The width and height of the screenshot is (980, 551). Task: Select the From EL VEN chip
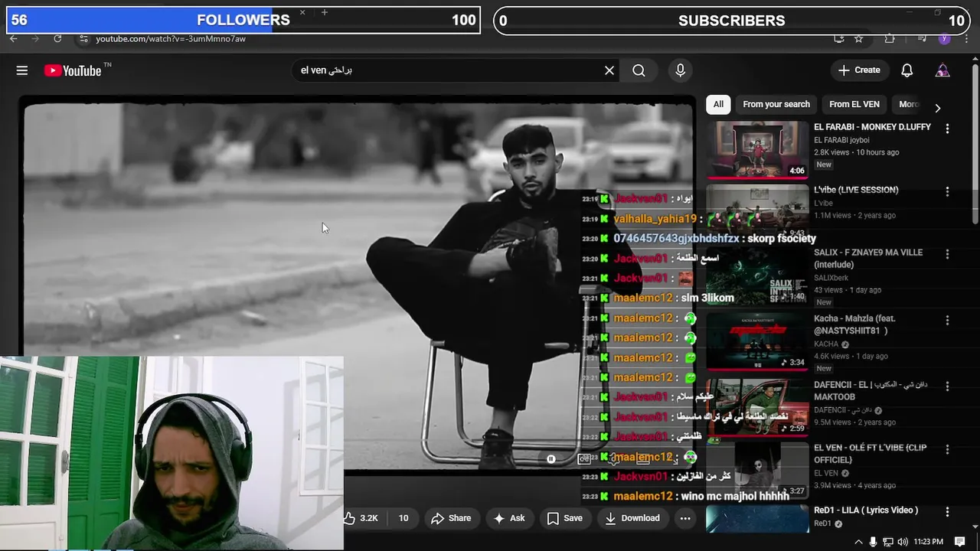[854, 104]
